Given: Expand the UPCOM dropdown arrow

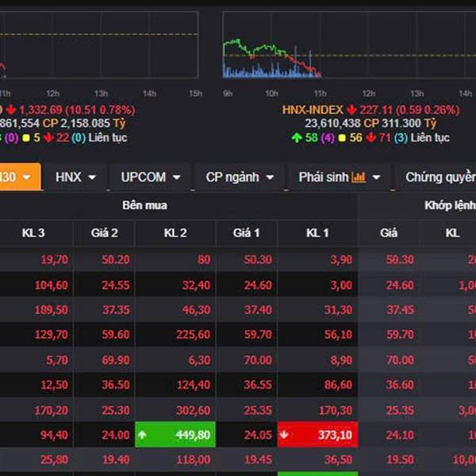Looking at the screenshot, I should pyautogui.click(x=176, y=177).
